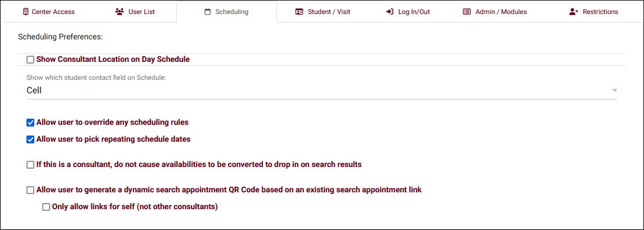Click the Scheduling calendar icon
The width and height of the screenshot is (644, 230).
(208, 12)
